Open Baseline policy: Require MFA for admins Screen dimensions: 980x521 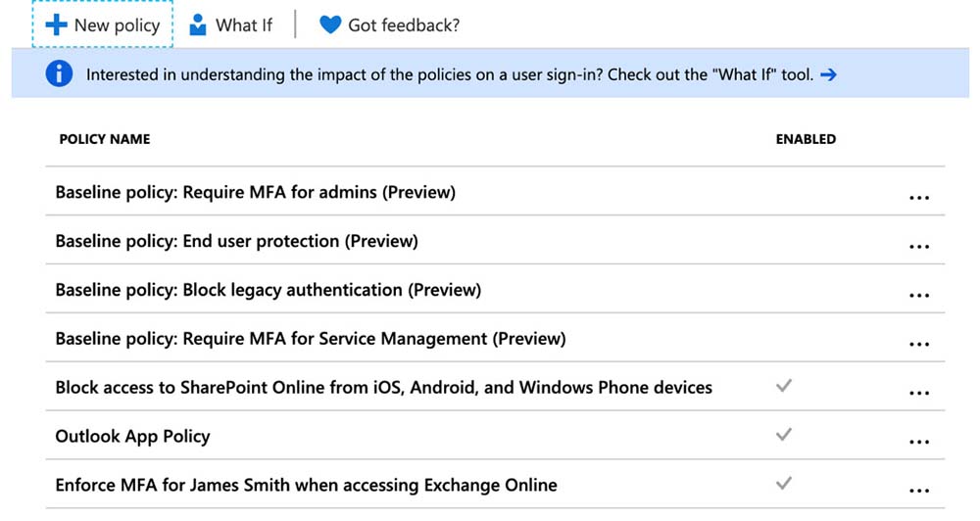pyautogui.click(x=256, y=192)
